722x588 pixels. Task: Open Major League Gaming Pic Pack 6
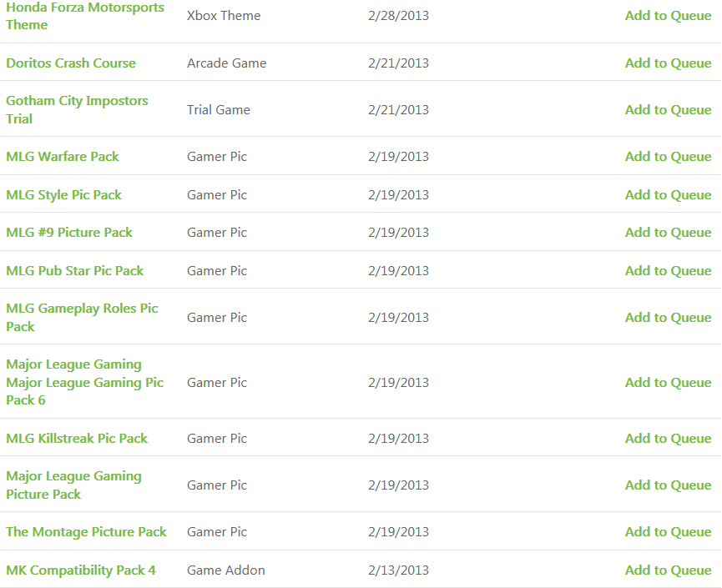coord(85,382)
